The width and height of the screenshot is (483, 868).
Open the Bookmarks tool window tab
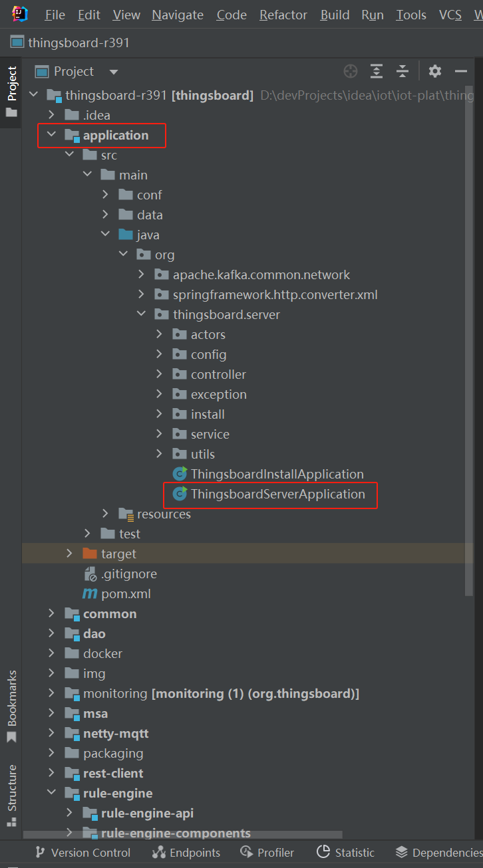point(11,706)
